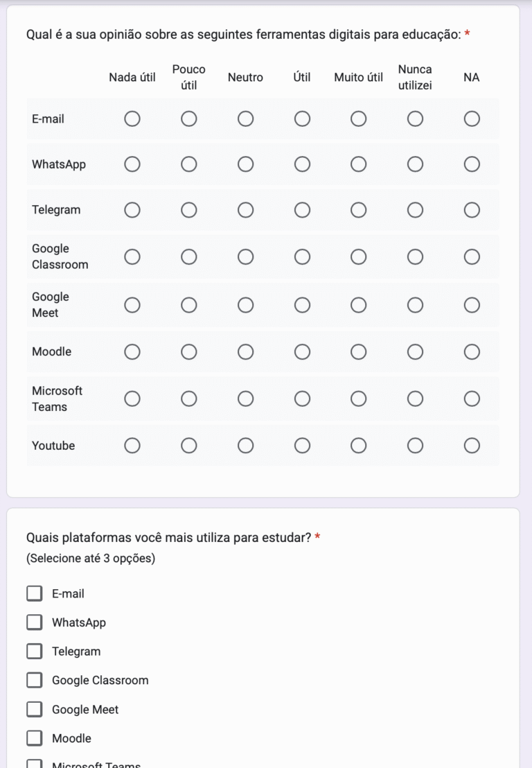Screen dimensions: 532x768
Task: Rate Youtube as 'Muito útil'
Action: (358, 446)
